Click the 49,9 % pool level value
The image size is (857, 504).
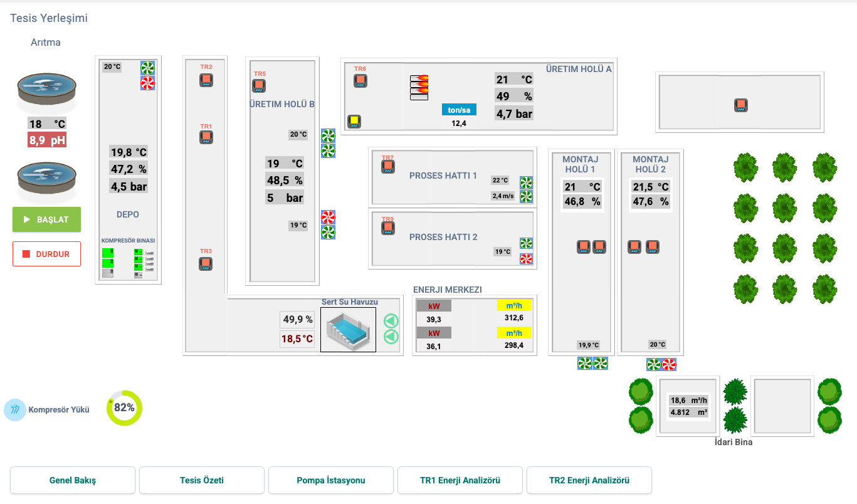pos(298,320)
